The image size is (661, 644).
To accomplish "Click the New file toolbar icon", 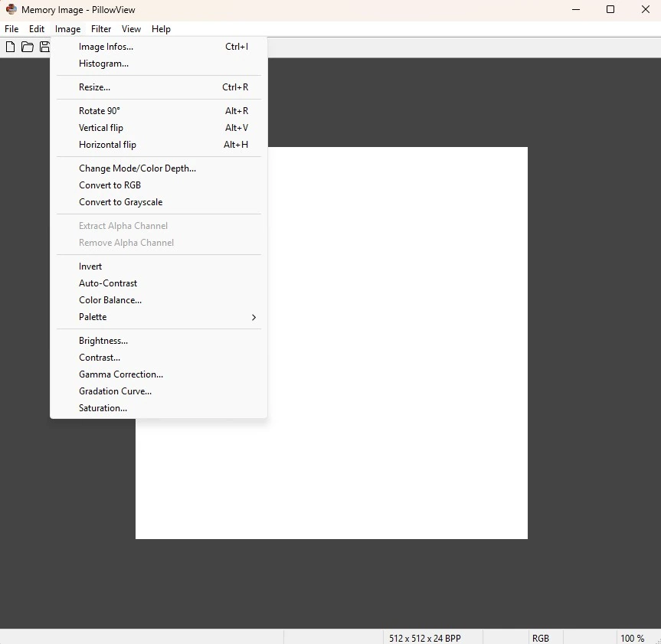I will (11, 47).
